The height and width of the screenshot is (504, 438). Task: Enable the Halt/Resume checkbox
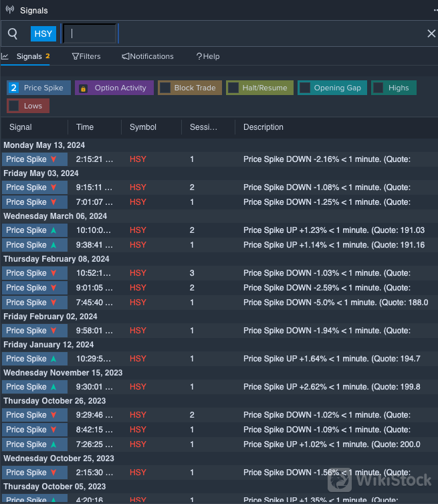pyautogui.click(x=233, y=88)
